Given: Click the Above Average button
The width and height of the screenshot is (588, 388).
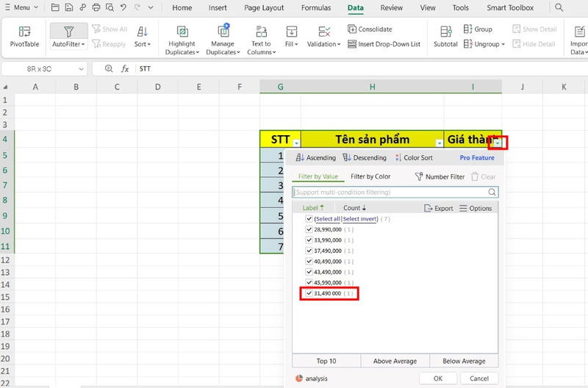Looking at the screenshot, I should click(x=395, y=361).
